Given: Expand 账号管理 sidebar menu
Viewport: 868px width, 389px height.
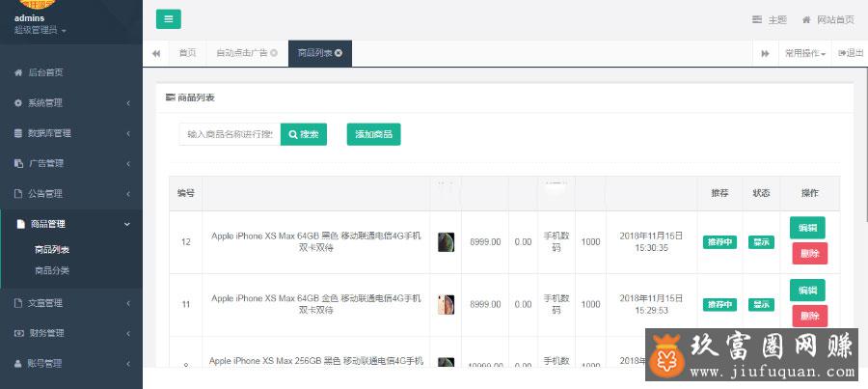Looking at the screenshot, I should pyautogui.click(x=70, y=364).
